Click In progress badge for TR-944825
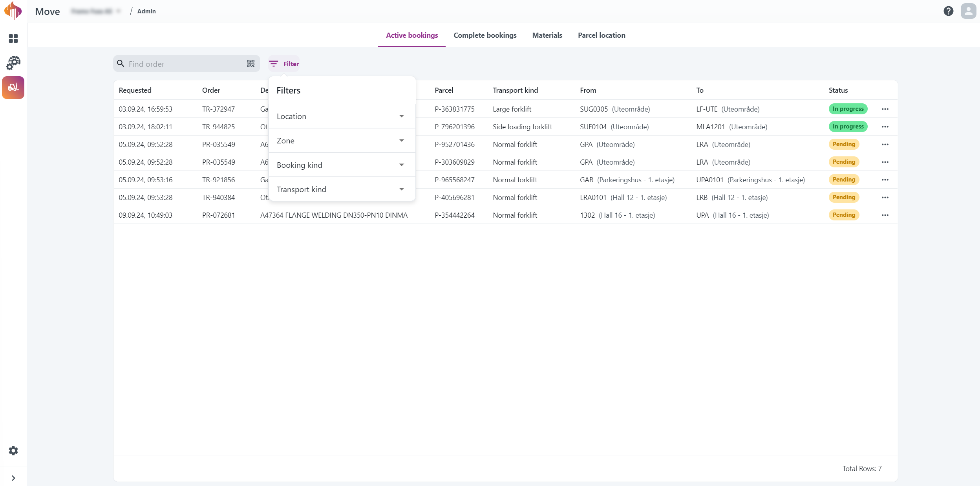The height and width of the screenshot is (486, 980). (x=848, y=127)
